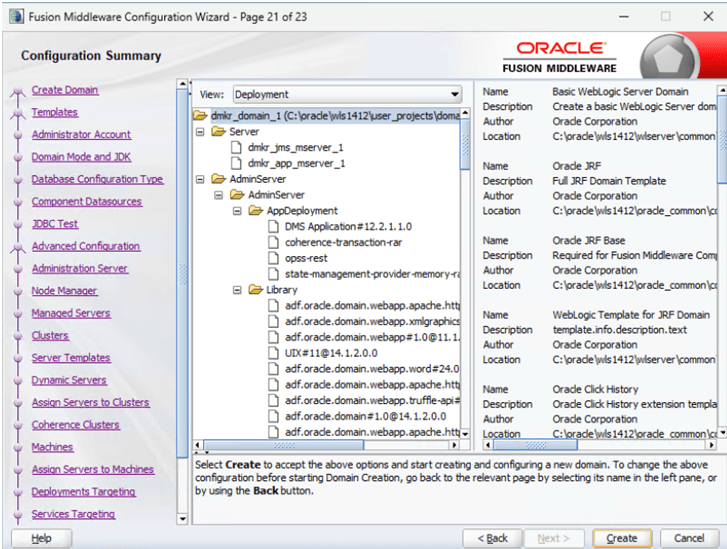
Task: Cancel the configuration wizard
Action: point(689,538)
